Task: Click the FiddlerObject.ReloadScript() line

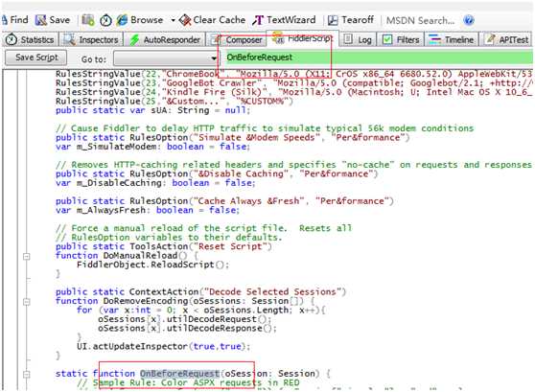Action: coord(152,265)
